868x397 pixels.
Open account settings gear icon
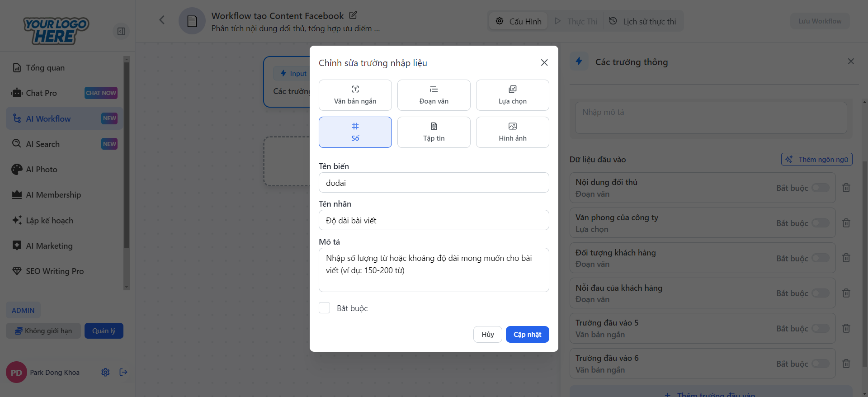105,372
